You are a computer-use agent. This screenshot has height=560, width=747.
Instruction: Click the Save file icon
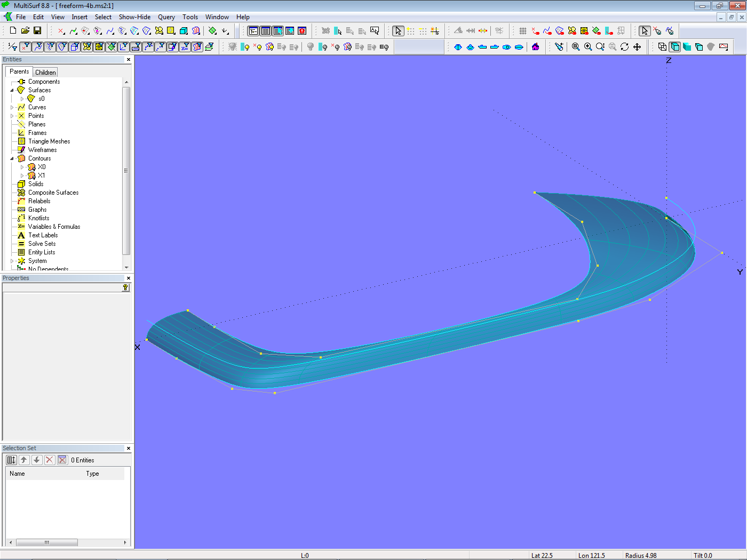(x=37, y=31)
